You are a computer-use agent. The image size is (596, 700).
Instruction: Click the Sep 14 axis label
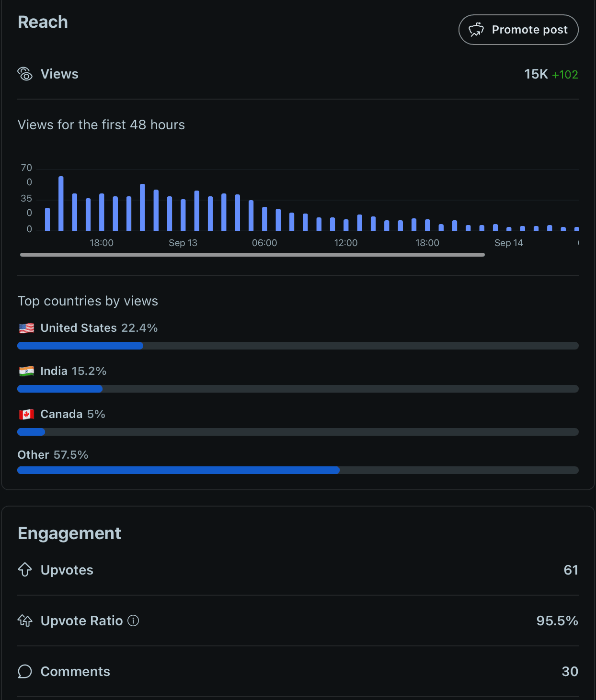(509, 243)
